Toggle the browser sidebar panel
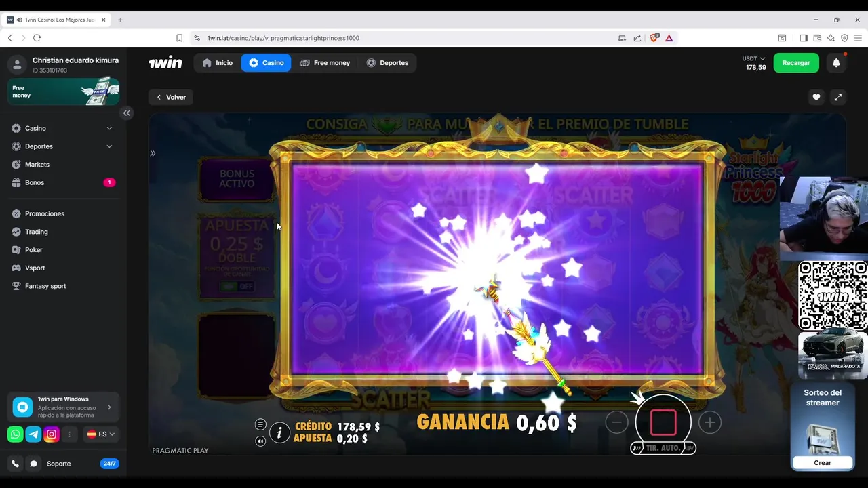 click(x=804, y=38)
